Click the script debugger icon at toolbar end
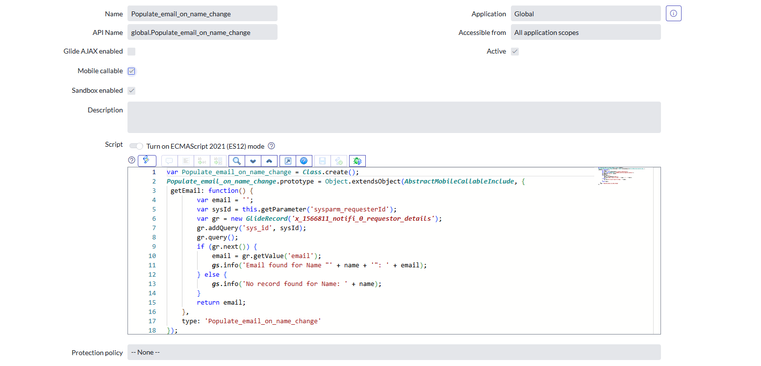 pyautogui.click(x=358, y=161)
